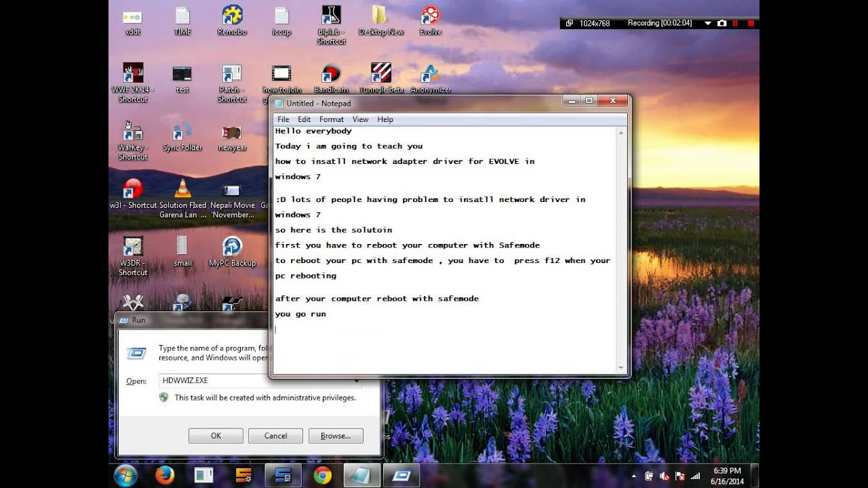Take a screenshot with Bandicam camera icon
The image size is (868, 488).
pyautogui.click(x=722, y=23)
